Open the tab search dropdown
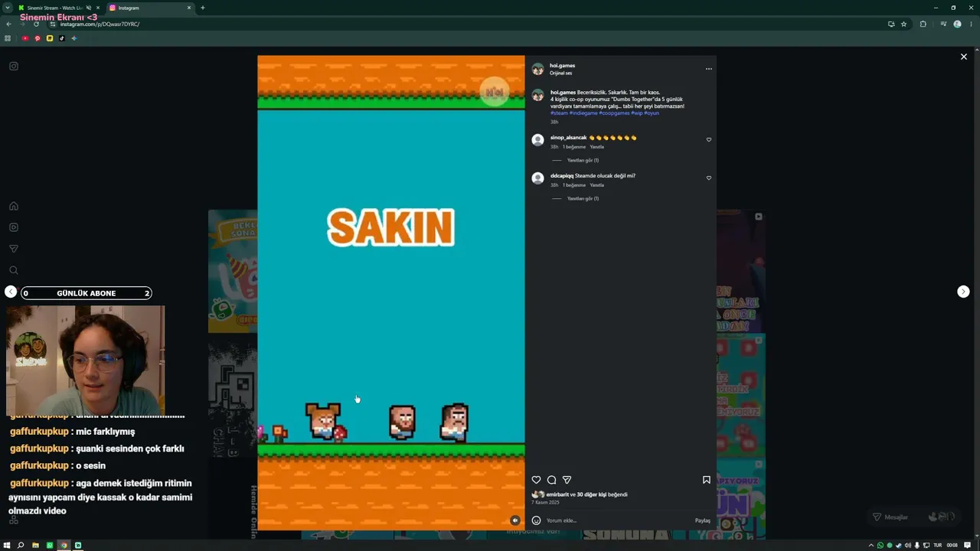 [7, 8]
